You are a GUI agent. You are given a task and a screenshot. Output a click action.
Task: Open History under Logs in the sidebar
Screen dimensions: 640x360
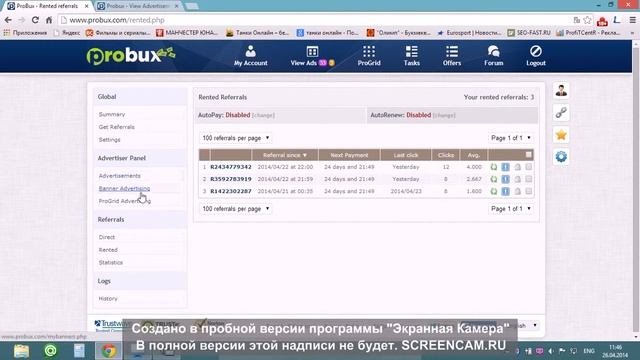click(x=108, y=299)
